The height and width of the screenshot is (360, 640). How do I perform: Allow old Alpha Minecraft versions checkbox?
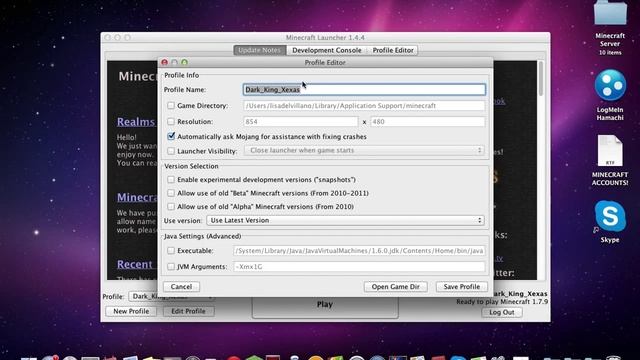tap(171, 207)
